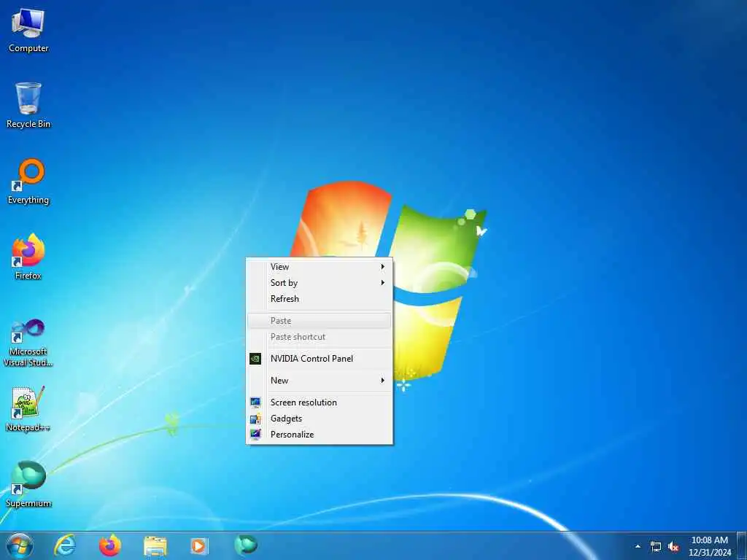Expand the View submenu in context menu
This screenshot has width=747, height=560.
pos(320,267)
